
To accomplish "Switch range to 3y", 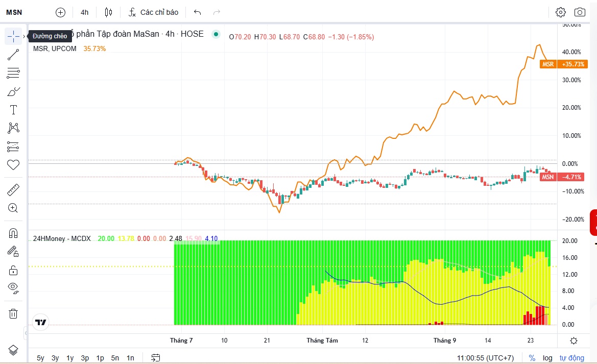I will pyautogui.click(x=55, y=358).
